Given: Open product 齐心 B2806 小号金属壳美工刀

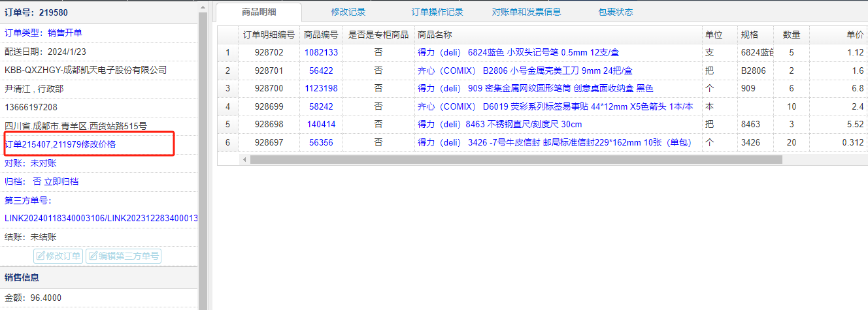Looking at the screenshot, I should coord(525,70).
